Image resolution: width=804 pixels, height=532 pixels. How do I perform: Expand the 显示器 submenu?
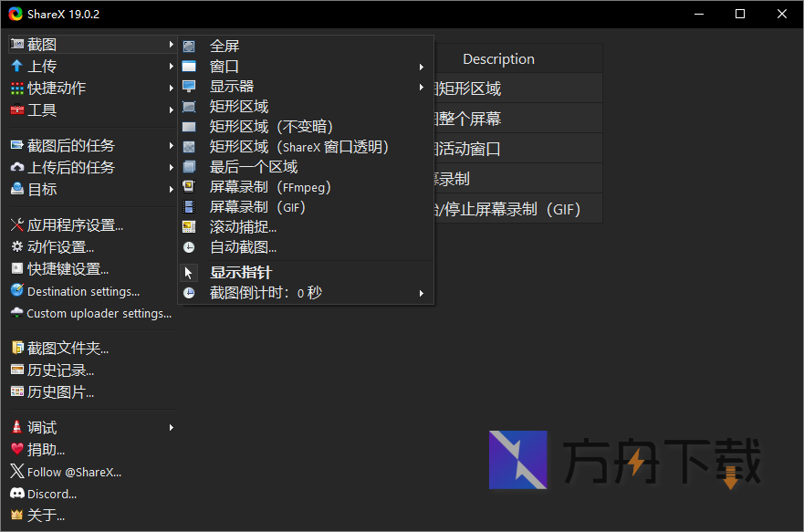tap(229, 86)
